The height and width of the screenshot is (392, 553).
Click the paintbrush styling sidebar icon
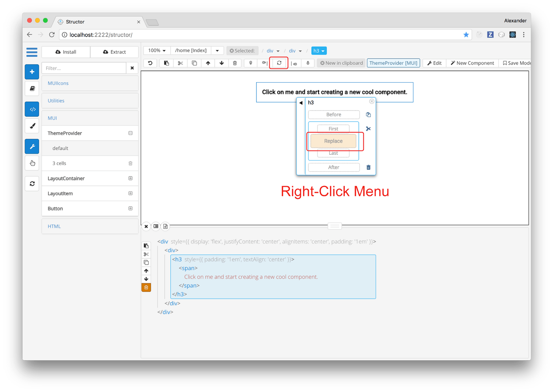click(x=32, y=126)
